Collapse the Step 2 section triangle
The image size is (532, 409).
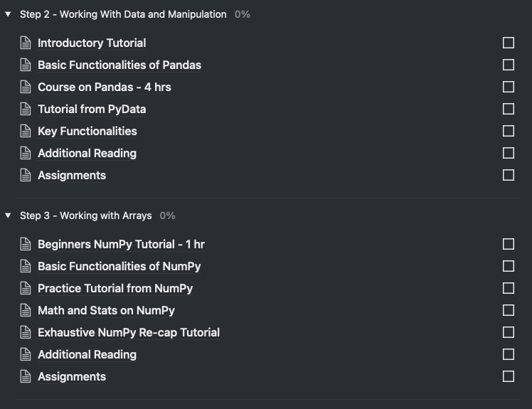coord(8,14)
